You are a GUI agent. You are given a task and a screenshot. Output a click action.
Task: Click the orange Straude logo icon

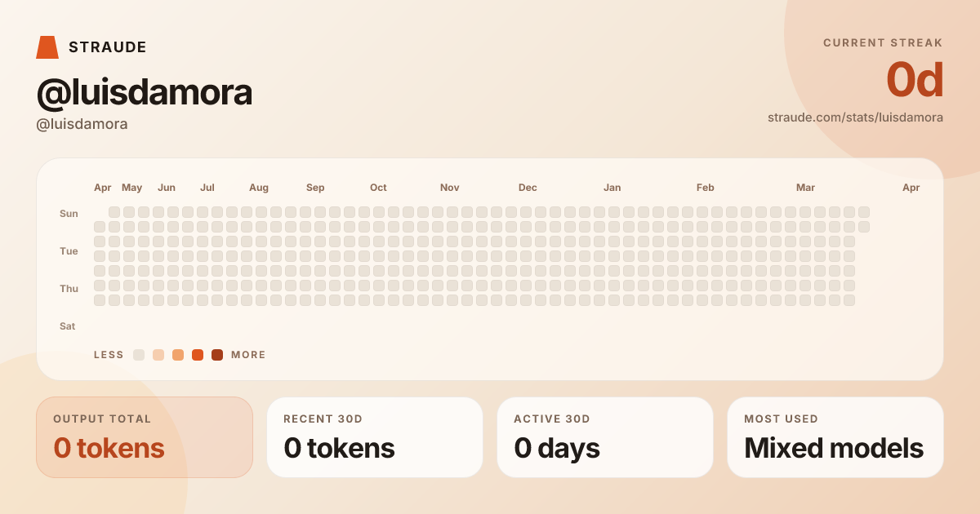47,47
